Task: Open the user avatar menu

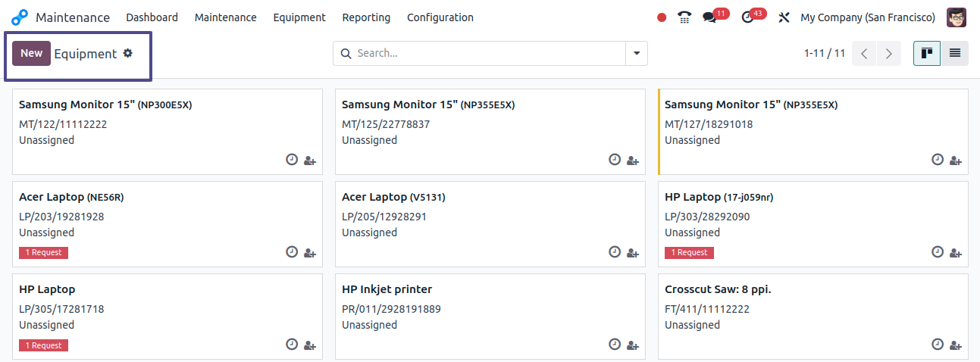Action: click(x=957, y=17)
